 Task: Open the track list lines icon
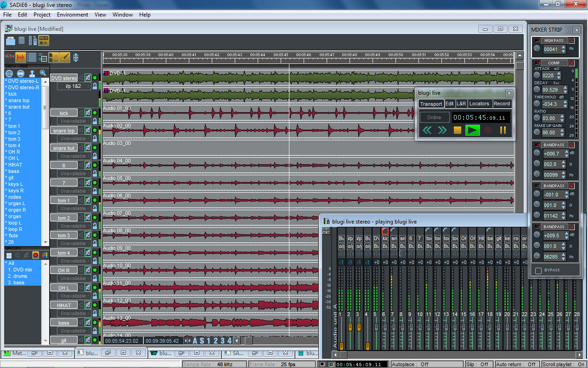32,57
